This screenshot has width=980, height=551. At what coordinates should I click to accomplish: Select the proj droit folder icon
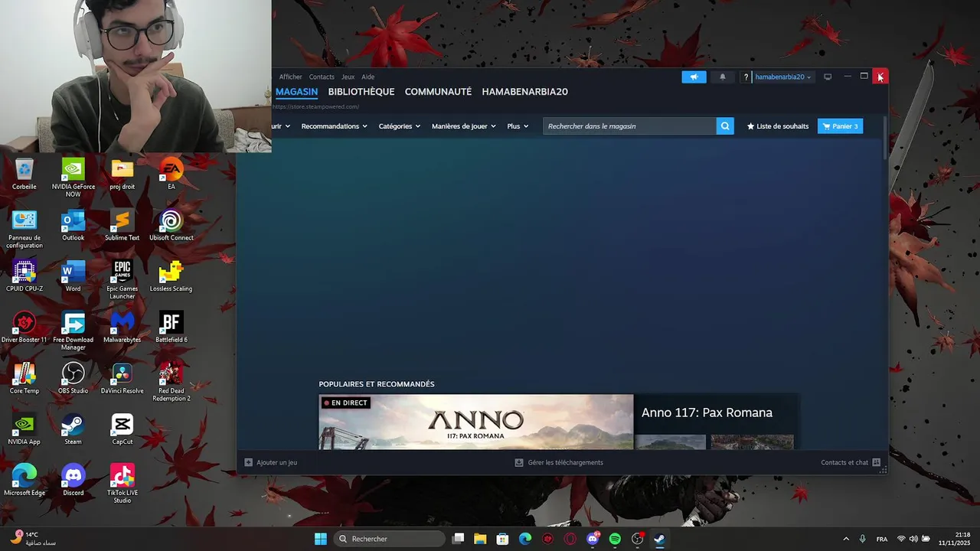122,174
